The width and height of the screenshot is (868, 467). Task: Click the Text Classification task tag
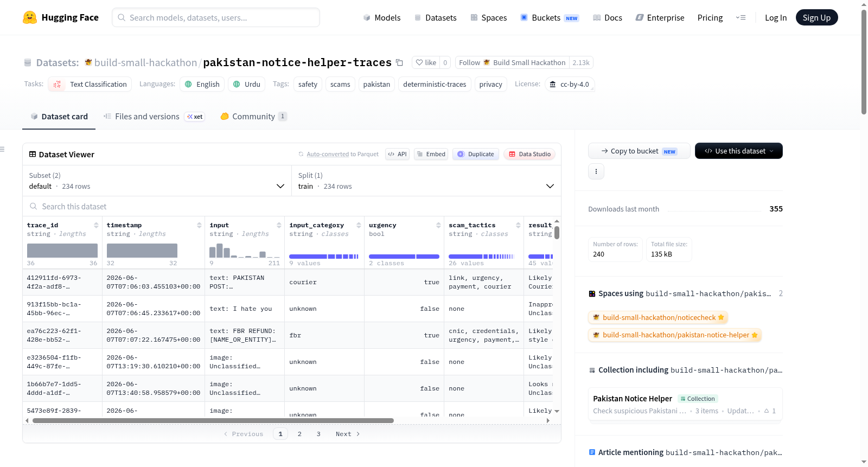90,84
